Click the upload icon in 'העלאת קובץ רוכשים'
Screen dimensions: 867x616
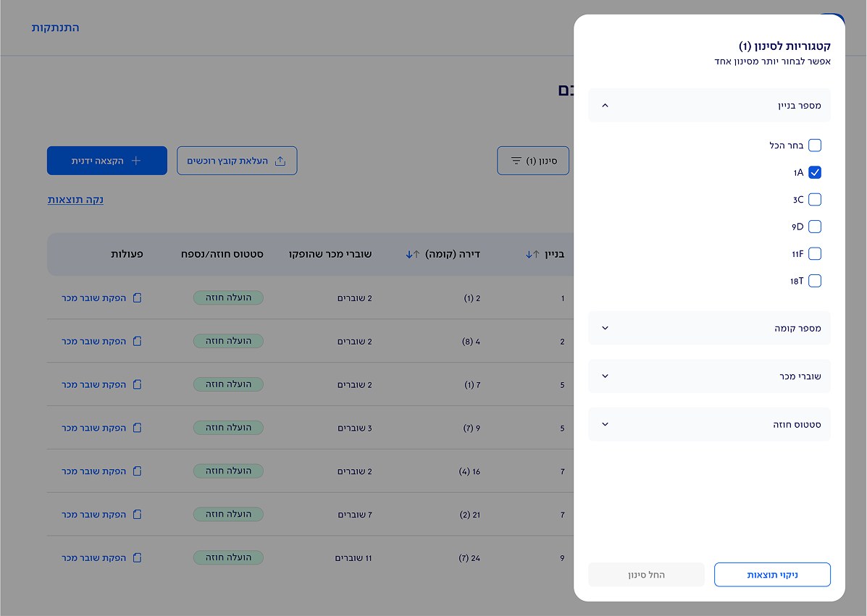[x=280, y=161]
